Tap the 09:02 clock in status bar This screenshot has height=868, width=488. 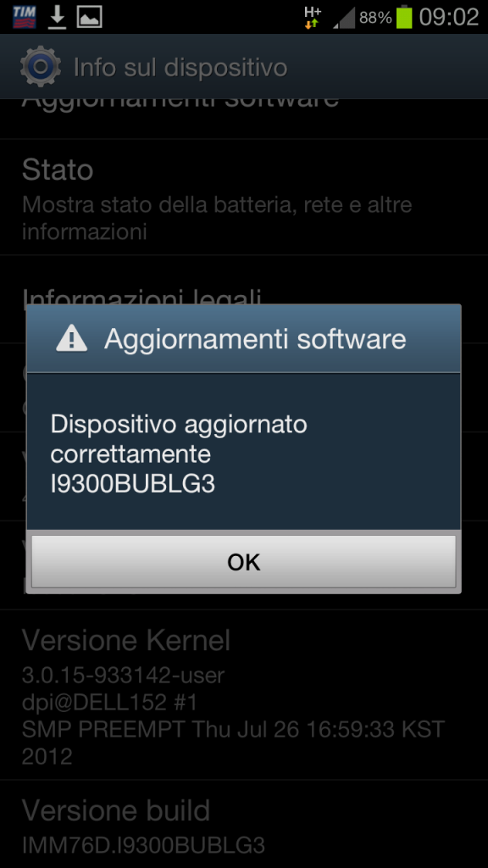coord(449,17)
